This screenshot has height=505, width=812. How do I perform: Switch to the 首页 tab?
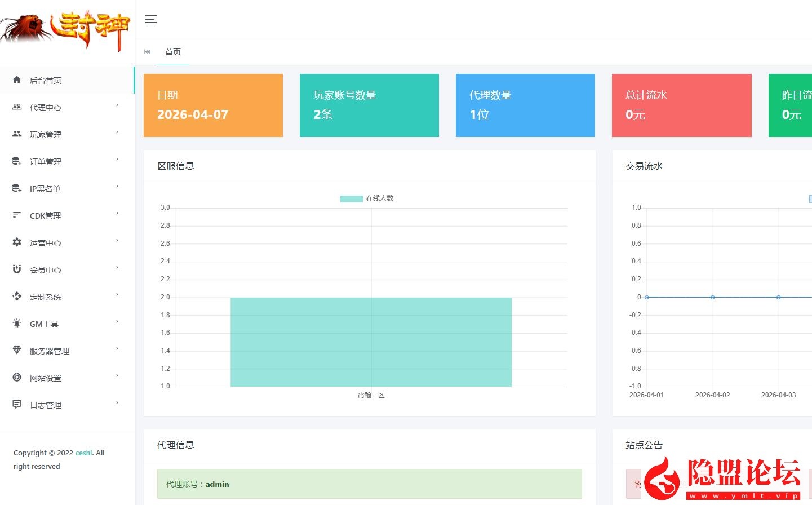(x=173, y=52)
